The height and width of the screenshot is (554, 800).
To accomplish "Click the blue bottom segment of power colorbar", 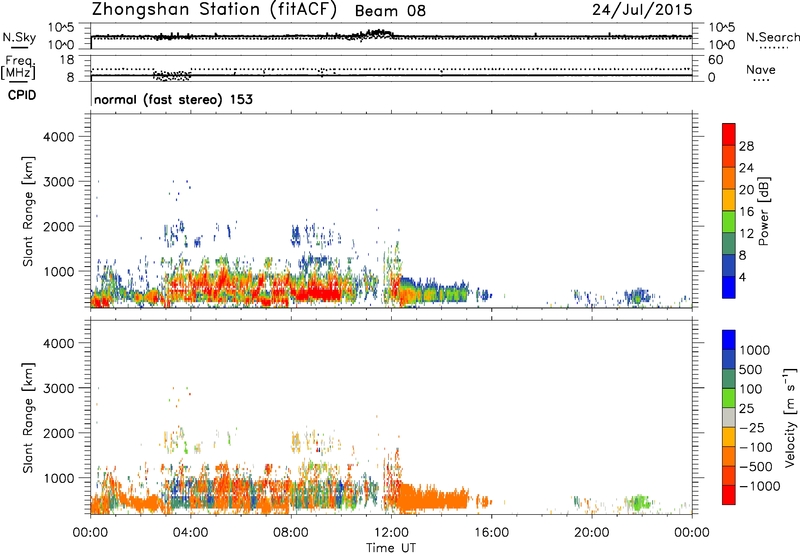I will click(x=729, y=287).
